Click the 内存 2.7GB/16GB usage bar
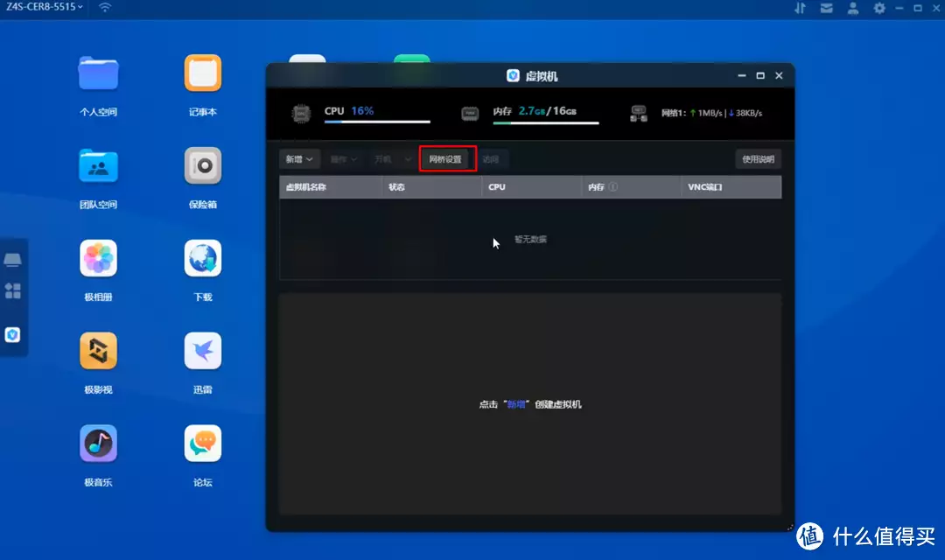The height and width of the screenshot is (560, 945). coord(546,123)
